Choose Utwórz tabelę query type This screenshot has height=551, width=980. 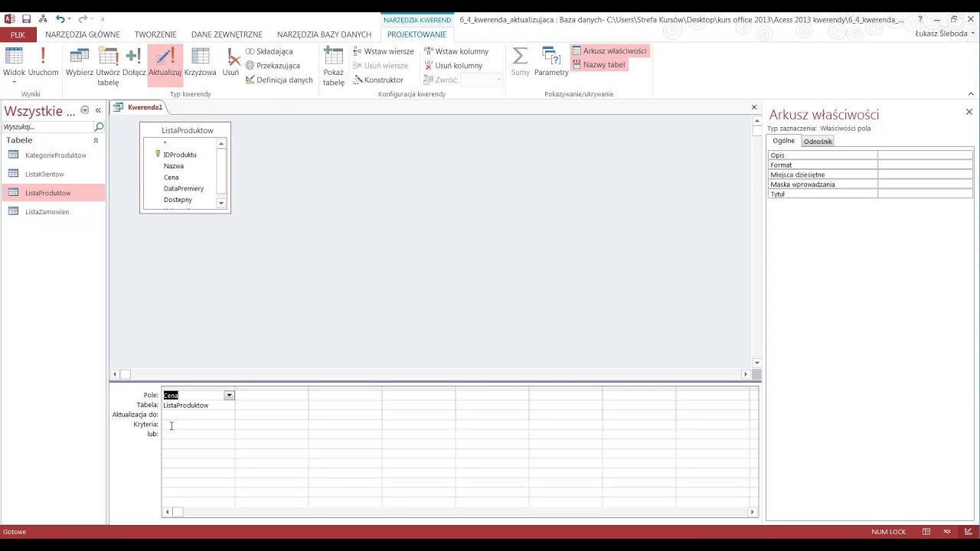(x=108, y=67)
